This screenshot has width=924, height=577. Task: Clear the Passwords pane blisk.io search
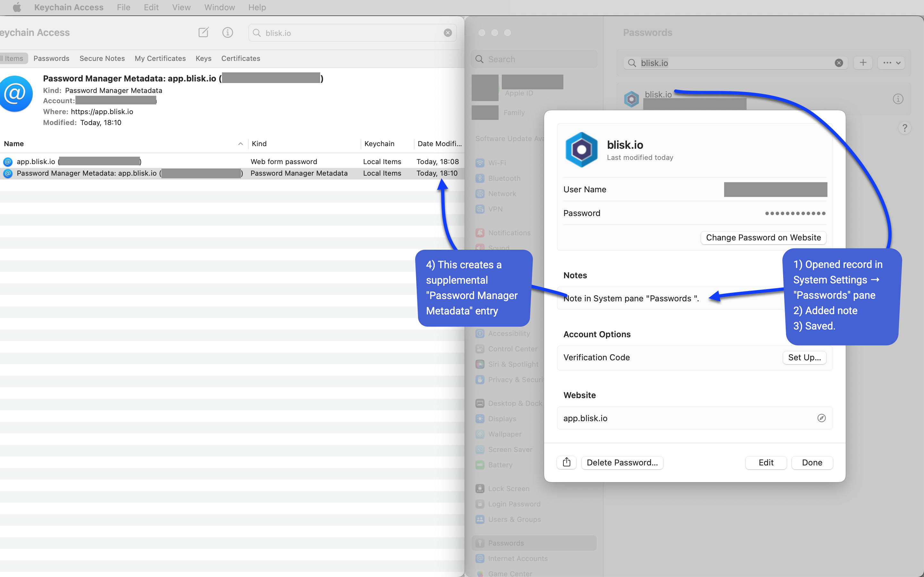(839, 63)
